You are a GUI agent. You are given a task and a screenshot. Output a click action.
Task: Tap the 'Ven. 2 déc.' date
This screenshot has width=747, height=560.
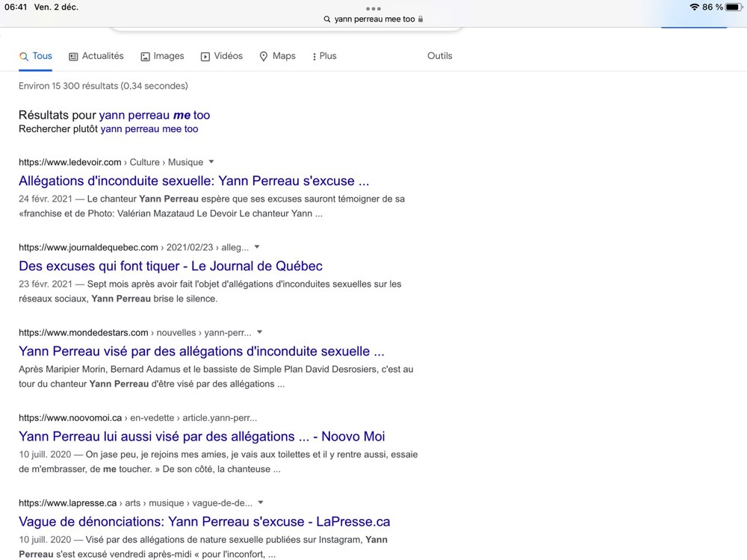56,7
